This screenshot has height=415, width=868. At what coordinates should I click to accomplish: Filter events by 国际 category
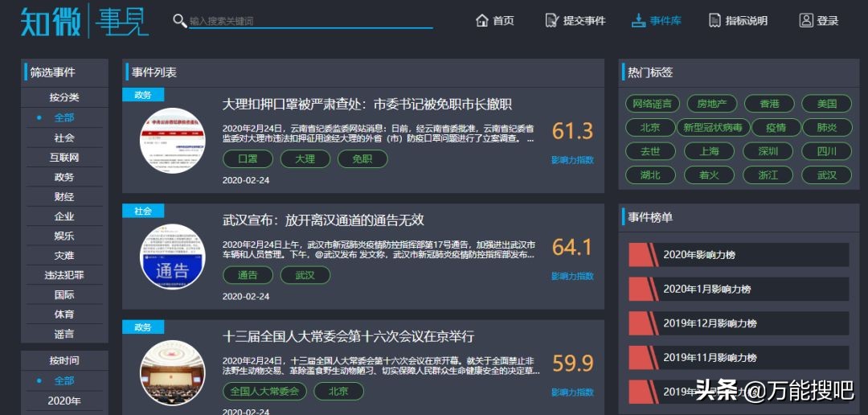pyautogui.click(x=64, y=294)
